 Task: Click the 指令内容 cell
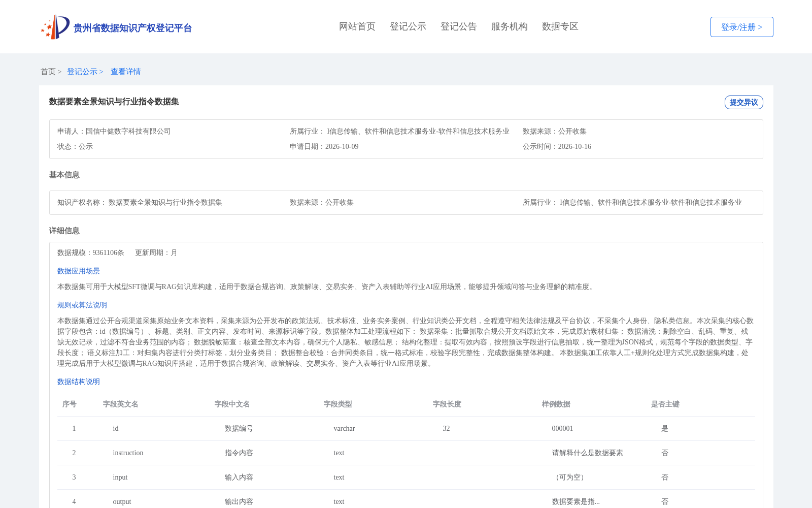[x=239, y=453]
